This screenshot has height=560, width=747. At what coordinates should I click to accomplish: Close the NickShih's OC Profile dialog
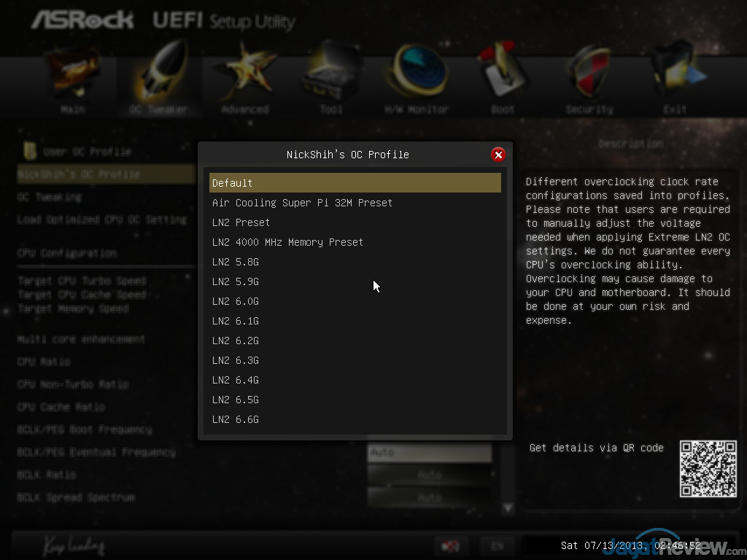tap(498, 155)
